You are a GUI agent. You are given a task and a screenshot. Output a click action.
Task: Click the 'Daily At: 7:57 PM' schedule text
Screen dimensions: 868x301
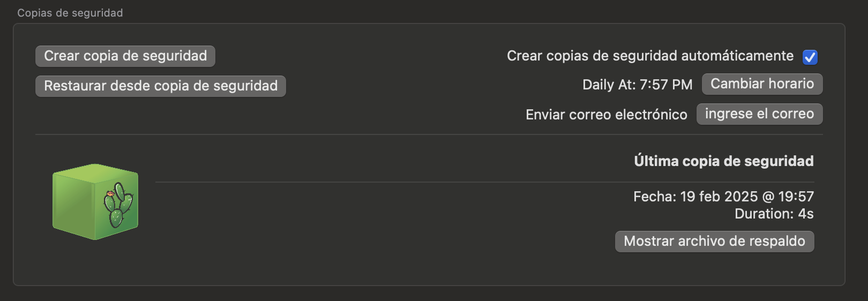[637, 85]
